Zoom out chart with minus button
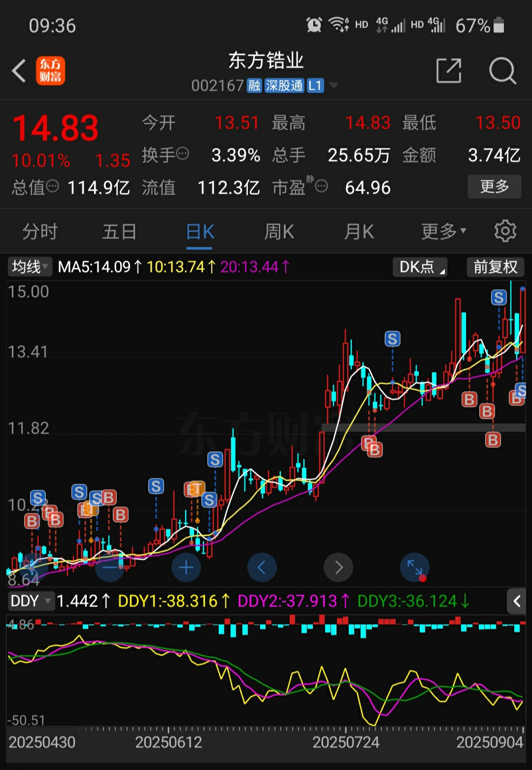Screen dimensions: 532x770 (109, 568)
